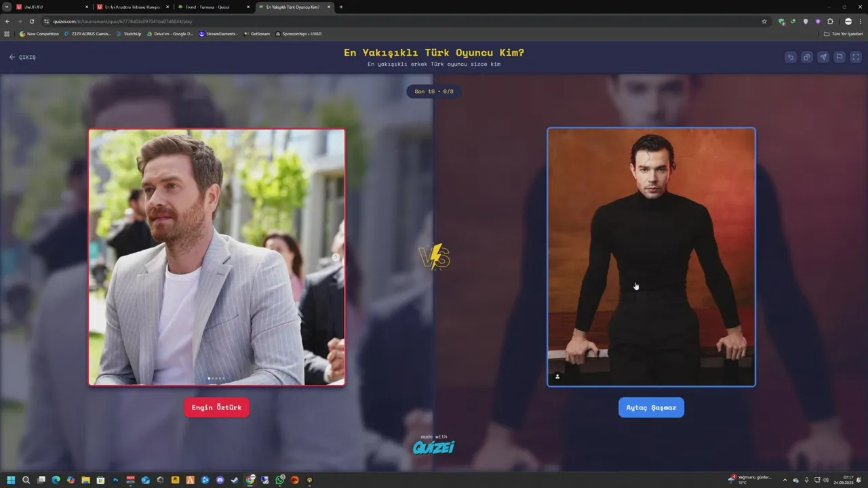
Task: Open the Sponsorships • LIVAD bookmark
Action: [x=298, y=33]
